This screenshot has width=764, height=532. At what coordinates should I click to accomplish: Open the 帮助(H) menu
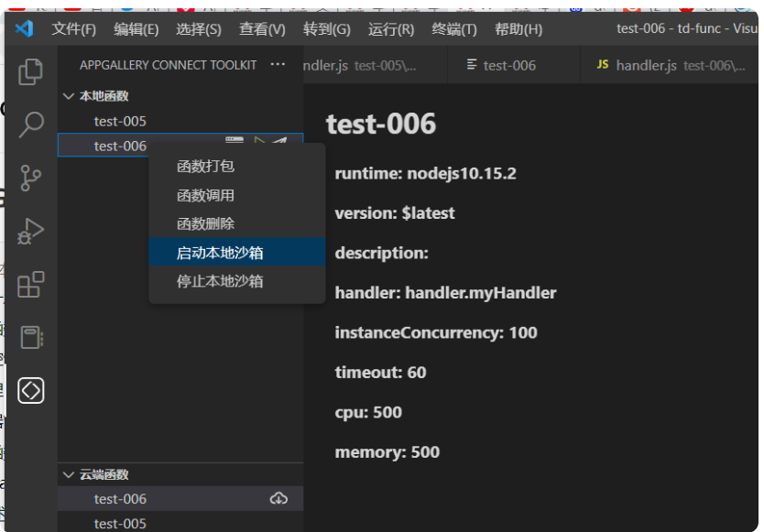click(x=518, y=29)
